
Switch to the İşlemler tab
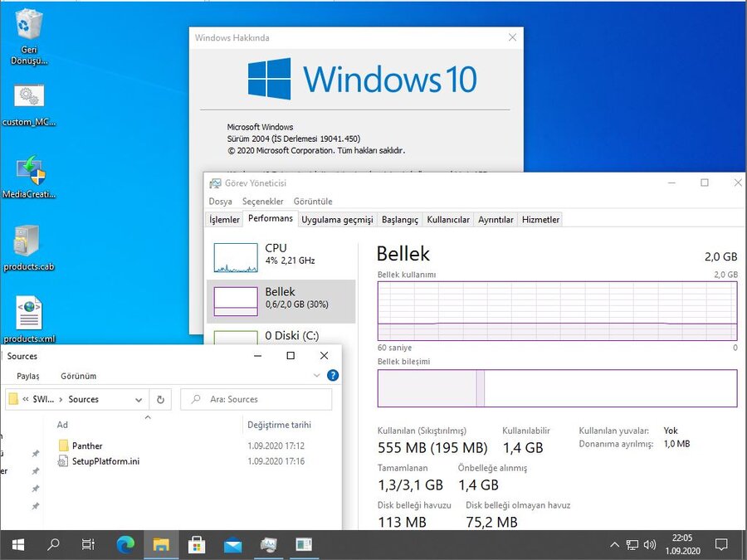[224, 220]
